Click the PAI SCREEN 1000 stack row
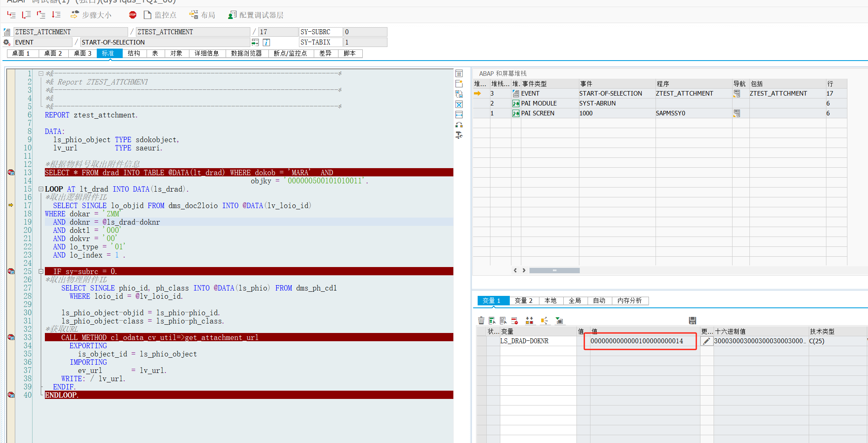The width and height of the screenshot is (868, 443). 660,113
